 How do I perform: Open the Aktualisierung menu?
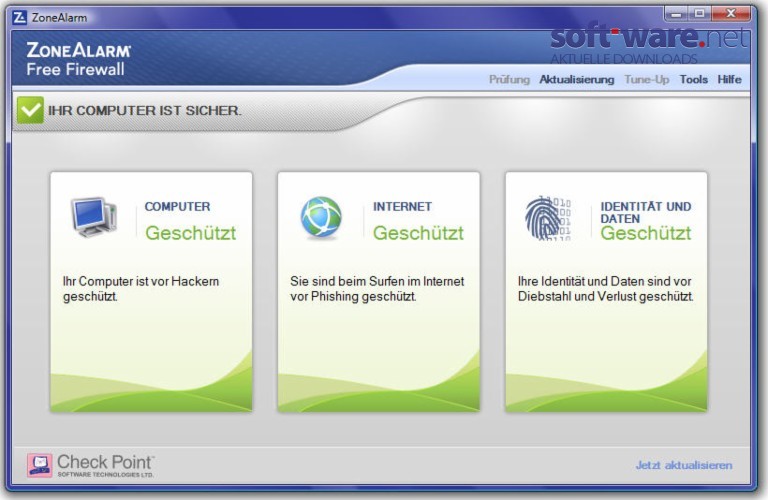[576, 79]
